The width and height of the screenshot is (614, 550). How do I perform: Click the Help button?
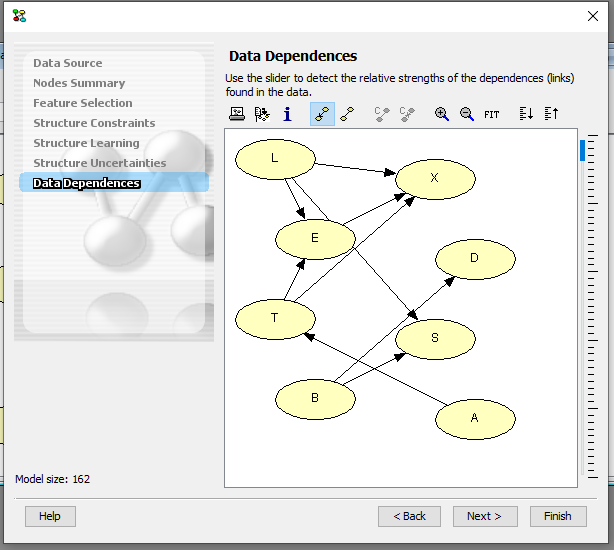click(x=50, y=516)
